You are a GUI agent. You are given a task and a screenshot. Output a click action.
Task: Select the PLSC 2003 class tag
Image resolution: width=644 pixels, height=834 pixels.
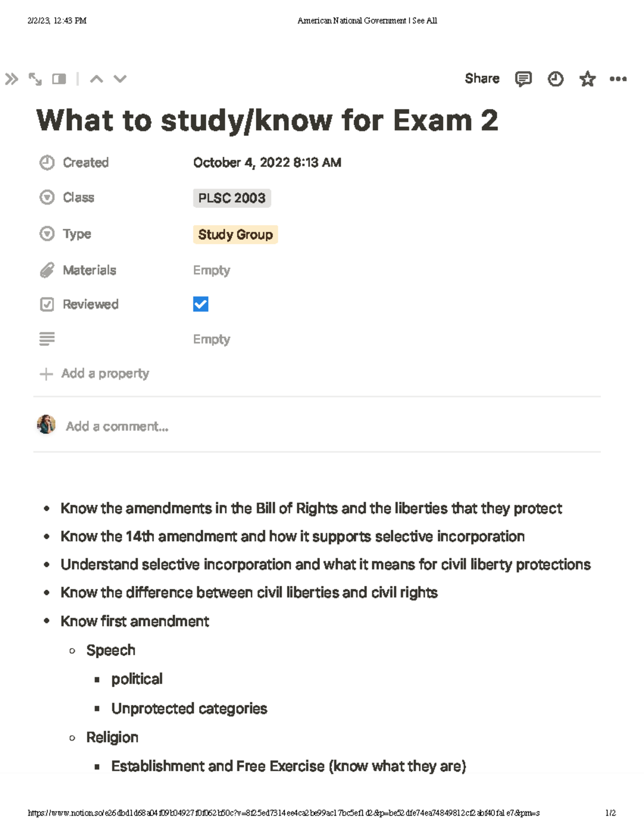click(232, 198)
